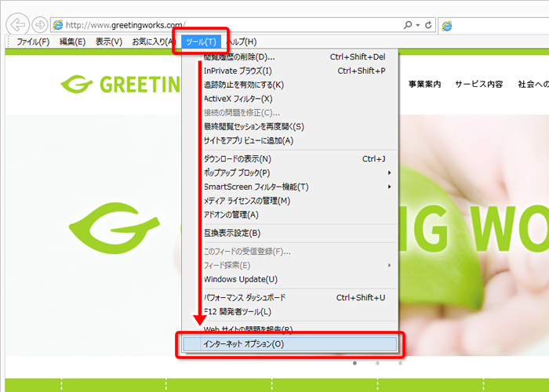Enable 追跡防止を有効にする(K) option
Viewport: 549px width, 392px height.
click(243, 85)
